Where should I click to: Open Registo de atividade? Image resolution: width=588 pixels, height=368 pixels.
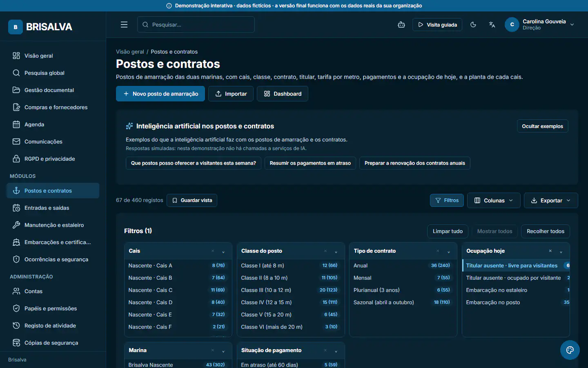[53, 325]
